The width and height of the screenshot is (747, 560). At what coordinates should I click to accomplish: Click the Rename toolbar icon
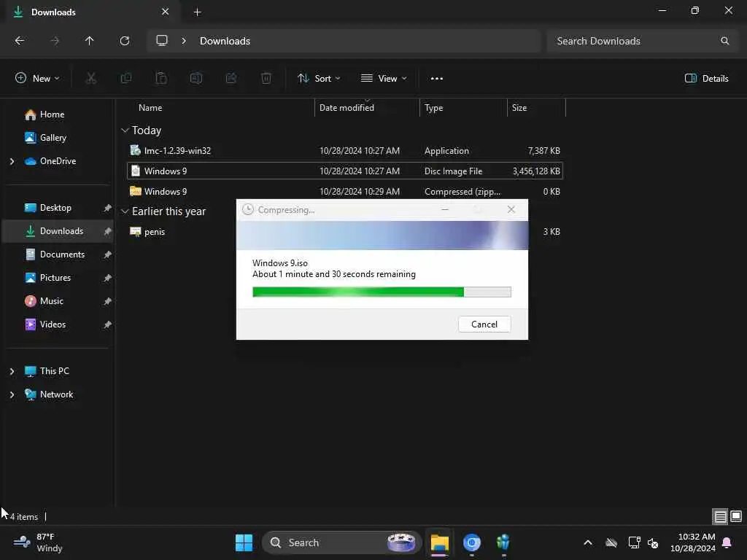click(x=196, y=79)
